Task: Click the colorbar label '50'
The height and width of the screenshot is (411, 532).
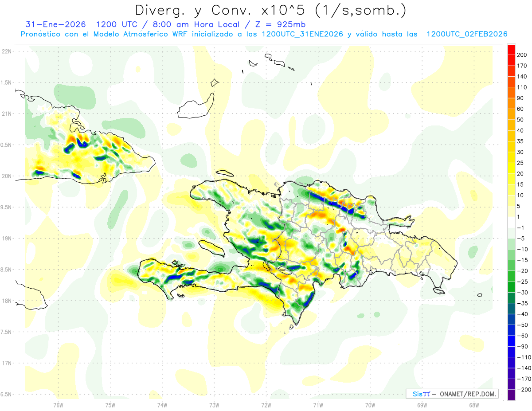Action: coord(521,120)
